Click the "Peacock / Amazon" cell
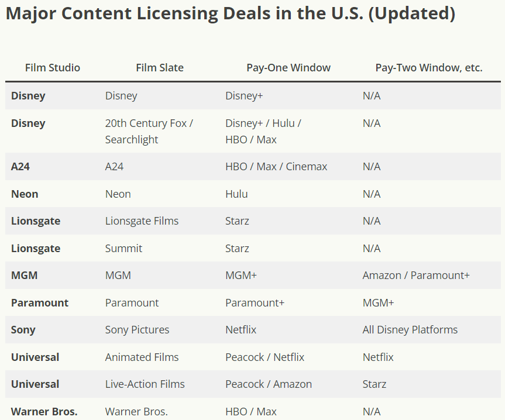The height and width of the screenshot is (420, 505). (x=269, y=384)
